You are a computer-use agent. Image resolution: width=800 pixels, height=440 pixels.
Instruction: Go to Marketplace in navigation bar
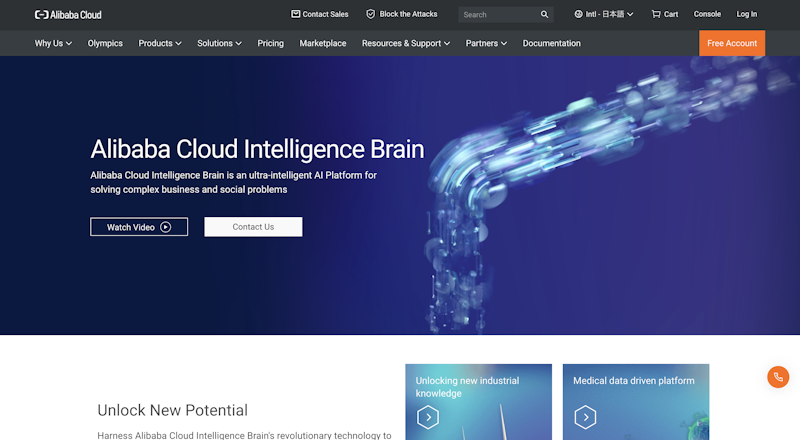point(323,44)
